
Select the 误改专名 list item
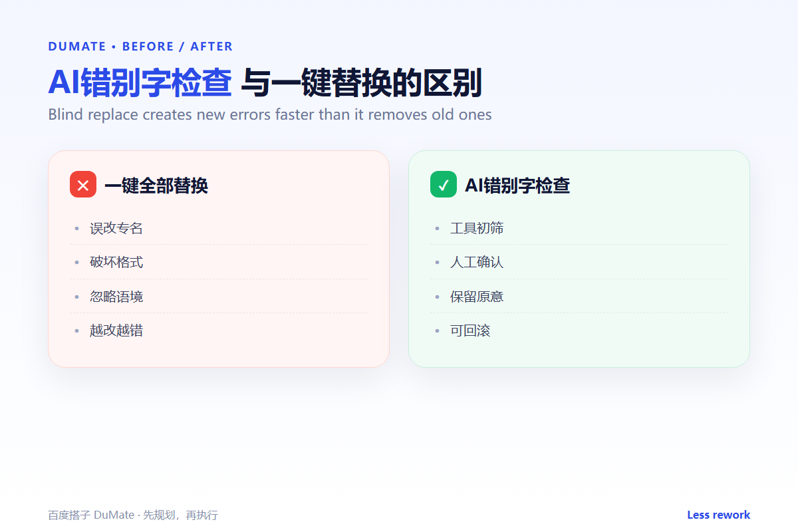pos(219,228)
